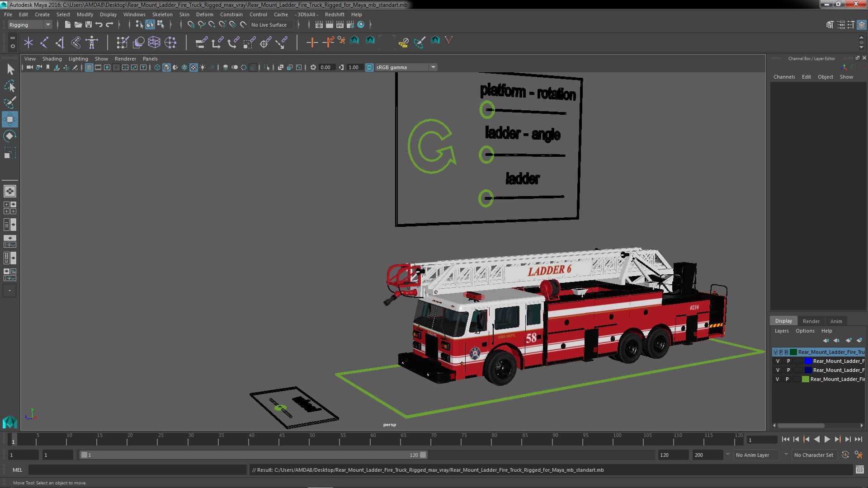Create a new scene file
The image size is (868, 488).
tap(67, 24)
